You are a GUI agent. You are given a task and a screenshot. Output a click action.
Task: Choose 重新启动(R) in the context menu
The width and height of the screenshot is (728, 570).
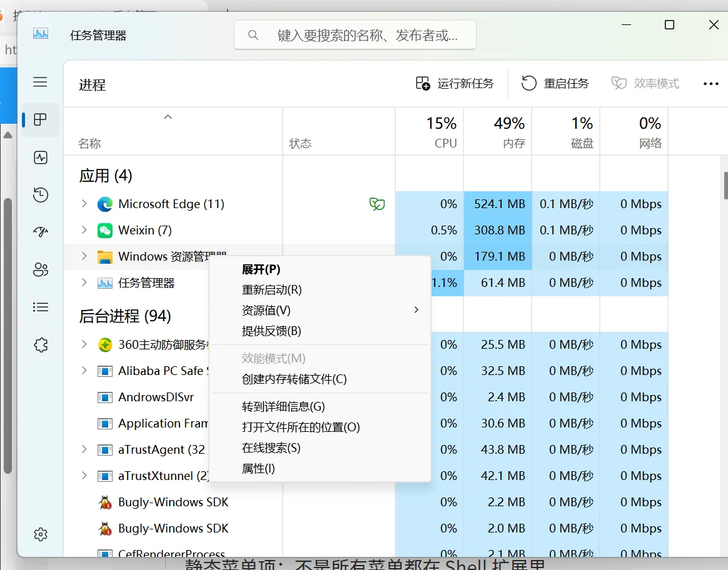coord(320,290)
